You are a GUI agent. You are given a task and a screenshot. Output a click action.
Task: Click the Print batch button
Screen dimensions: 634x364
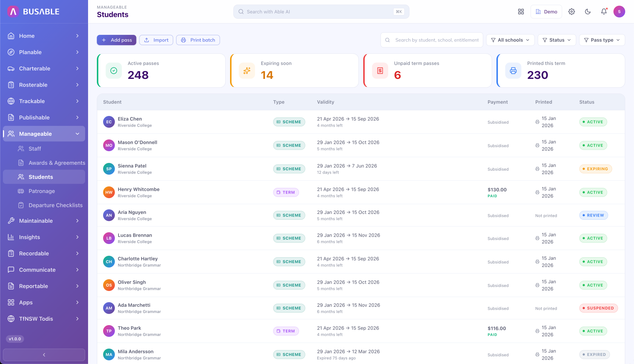[198, 40]
